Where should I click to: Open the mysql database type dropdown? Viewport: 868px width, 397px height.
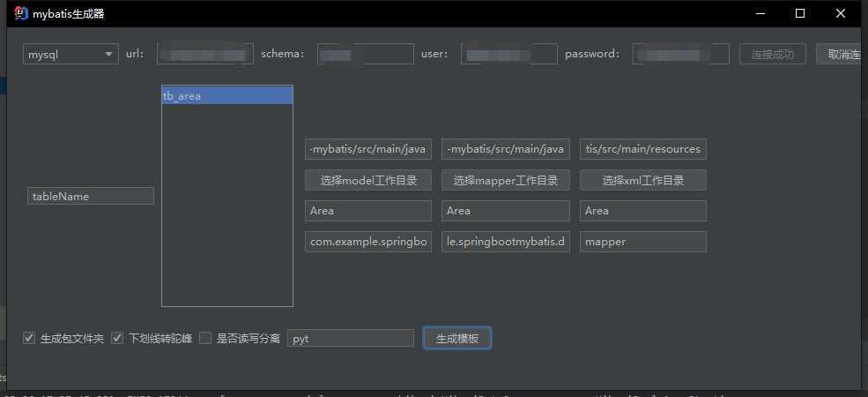point(70,55)
